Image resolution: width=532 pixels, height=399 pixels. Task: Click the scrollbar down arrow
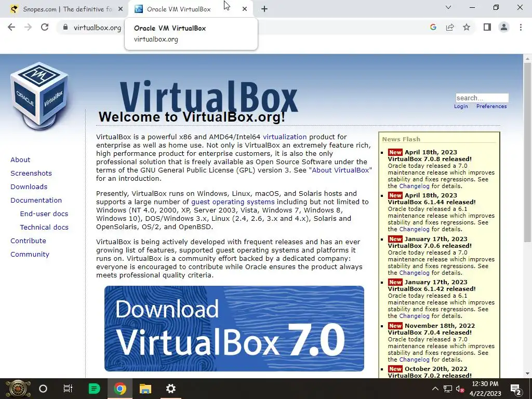coord(527,374)
